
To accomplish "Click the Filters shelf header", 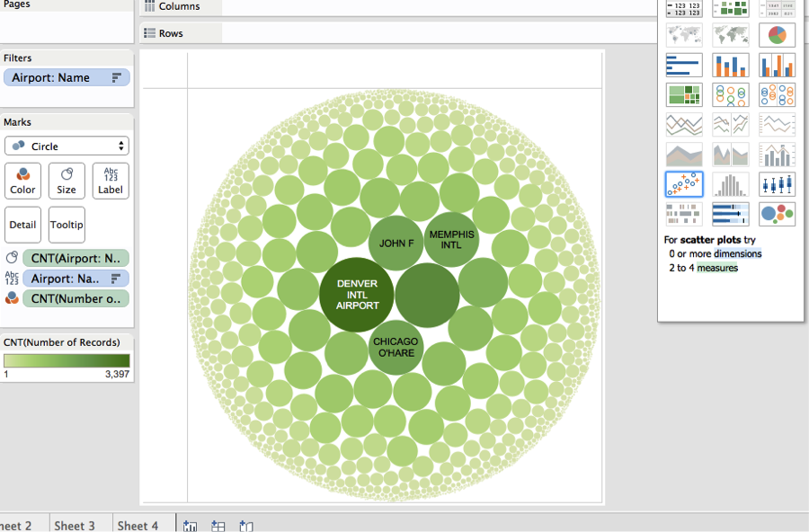I will tap(67, 58).
